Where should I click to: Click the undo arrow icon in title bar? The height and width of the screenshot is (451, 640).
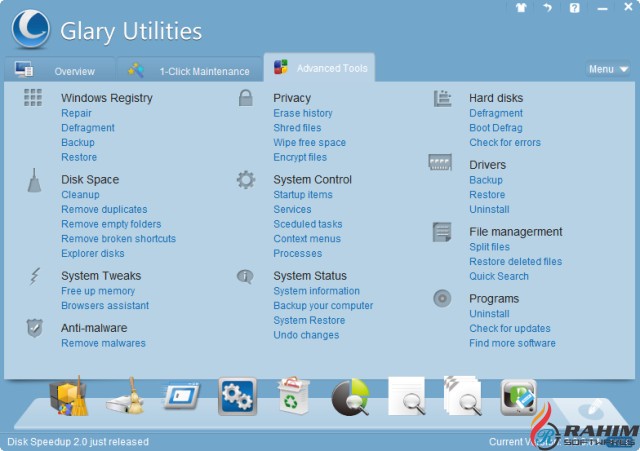(x=548, y=7)
